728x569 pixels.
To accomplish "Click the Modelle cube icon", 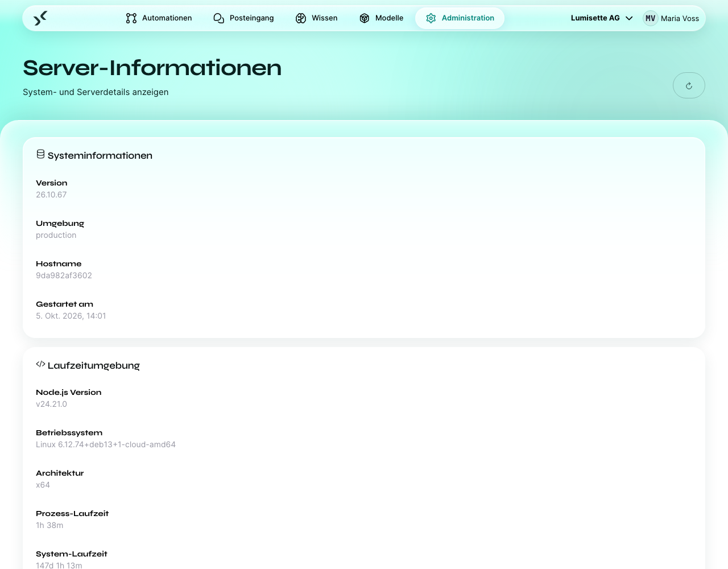I will click(x=365, y=18).
